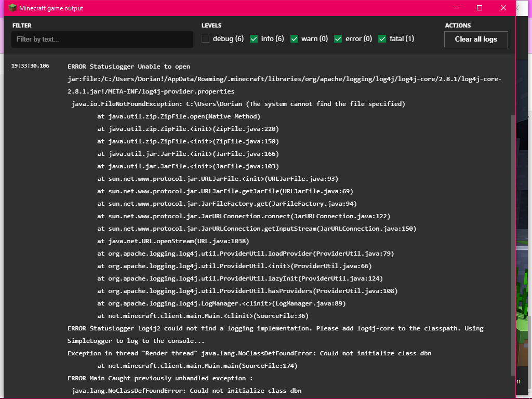
Task: Click the java.io.FileNotFoundException log line
Action: coord(238,104)
